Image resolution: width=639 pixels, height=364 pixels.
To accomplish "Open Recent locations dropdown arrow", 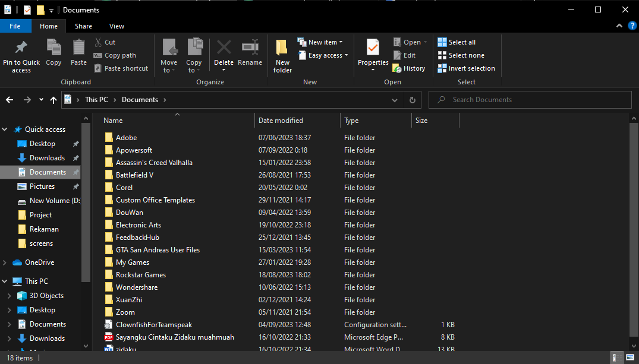I will pyautogui.click(x=41, y=100).
